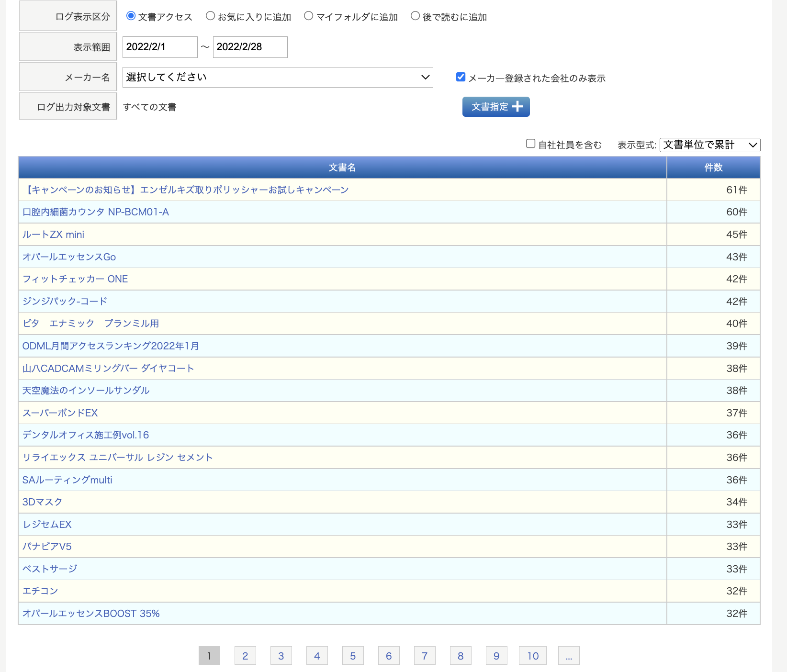This screenshot has width=787, height=672.
Task: Click the 39件 count cell
Action: 713,346
